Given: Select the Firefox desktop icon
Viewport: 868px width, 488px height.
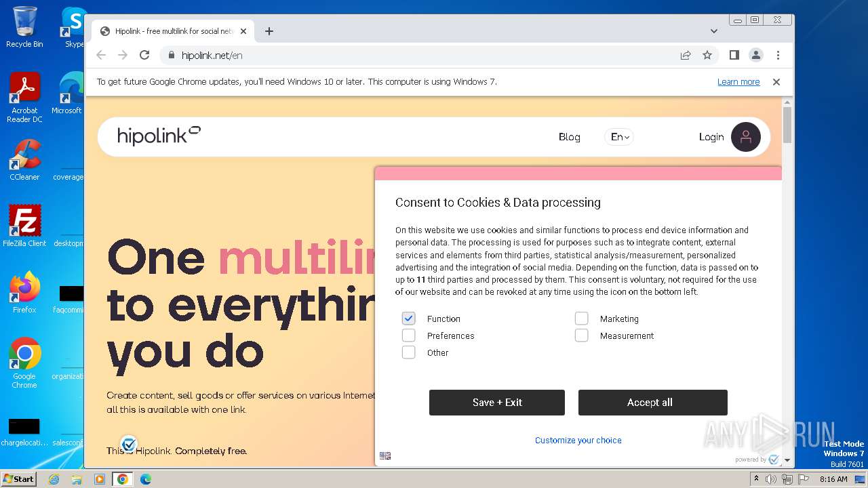Looking at the screenshot, I should 24,292.
